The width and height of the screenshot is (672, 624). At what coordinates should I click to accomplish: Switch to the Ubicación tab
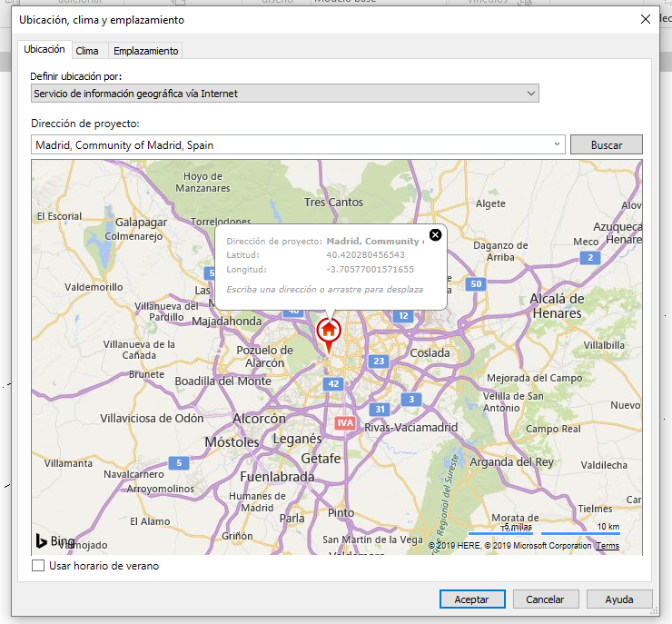(x=44, y=49)
